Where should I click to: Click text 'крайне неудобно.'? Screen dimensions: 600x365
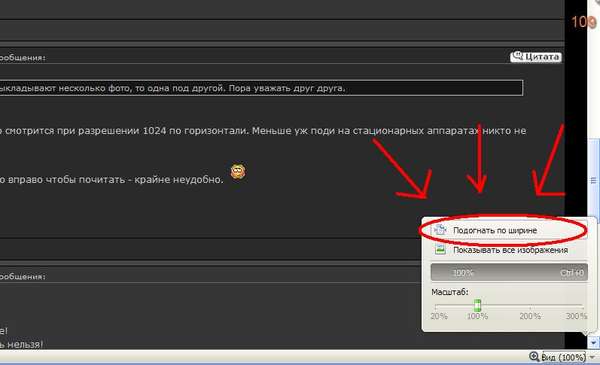coord(179,179)
